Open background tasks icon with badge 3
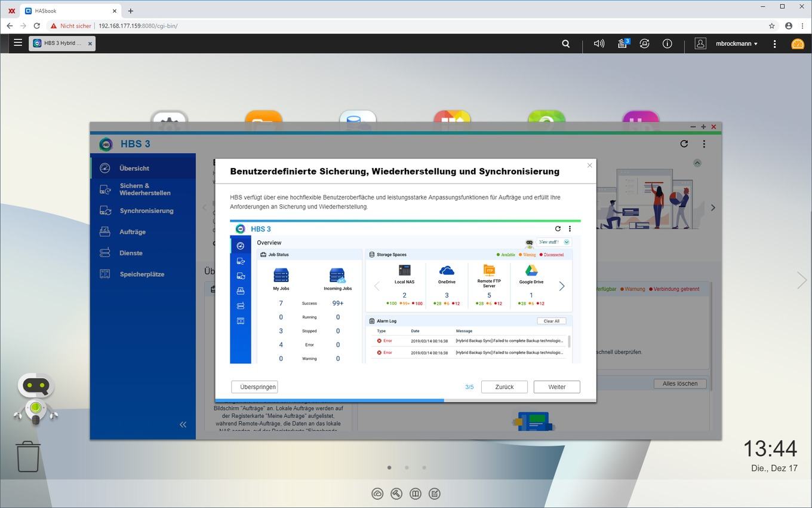 (x=623, y=43)
